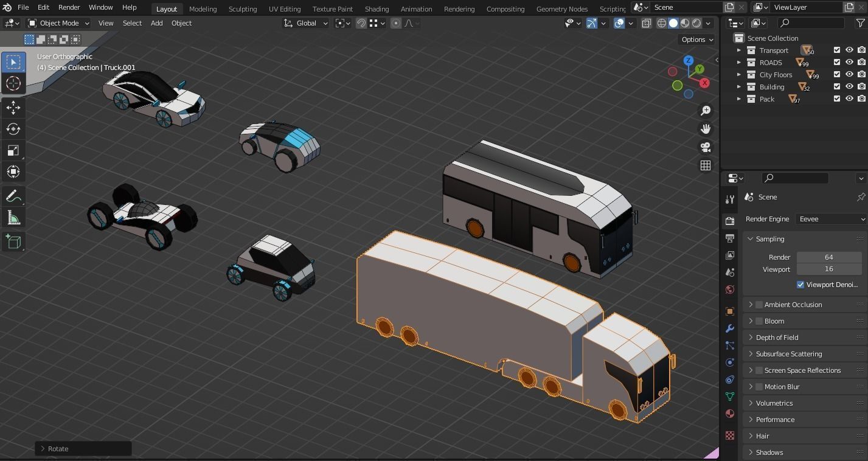Open the viewport Add menu

[x=156, y=23]
